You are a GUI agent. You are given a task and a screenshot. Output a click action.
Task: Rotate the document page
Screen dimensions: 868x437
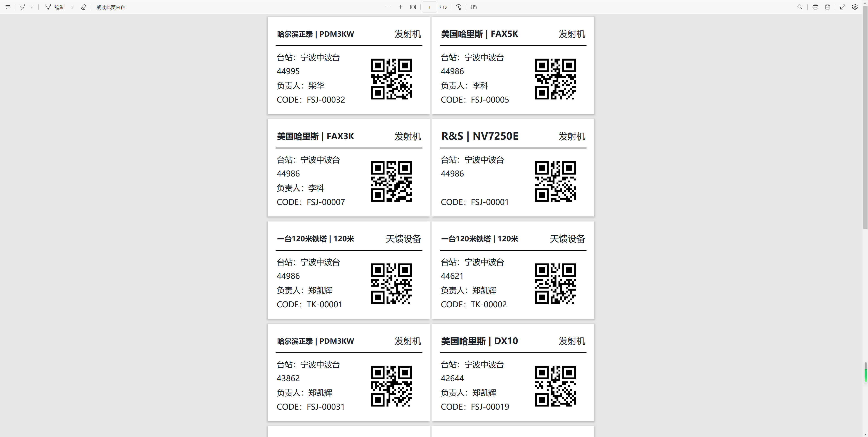click(x=459, y=7)
